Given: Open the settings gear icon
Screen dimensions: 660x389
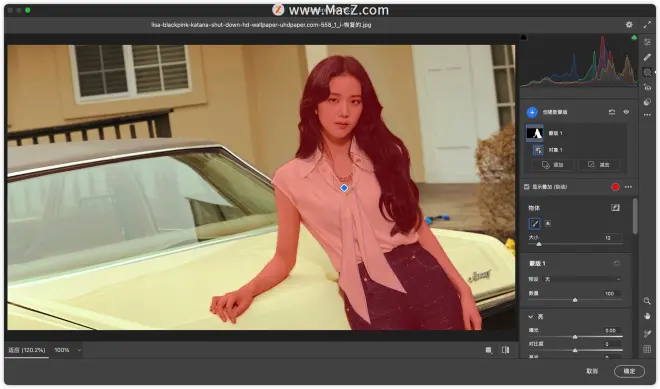Looking at the screenshot, I should (629, 25).
